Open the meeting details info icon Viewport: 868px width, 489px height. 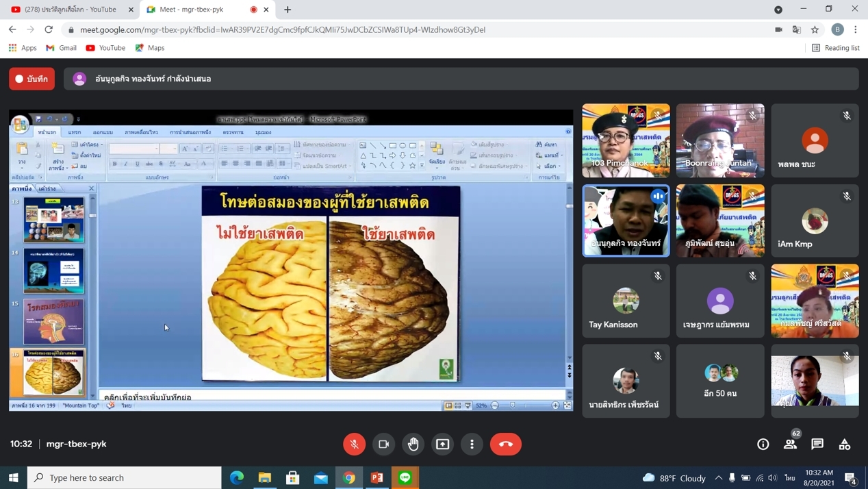[x=763, y=444]
